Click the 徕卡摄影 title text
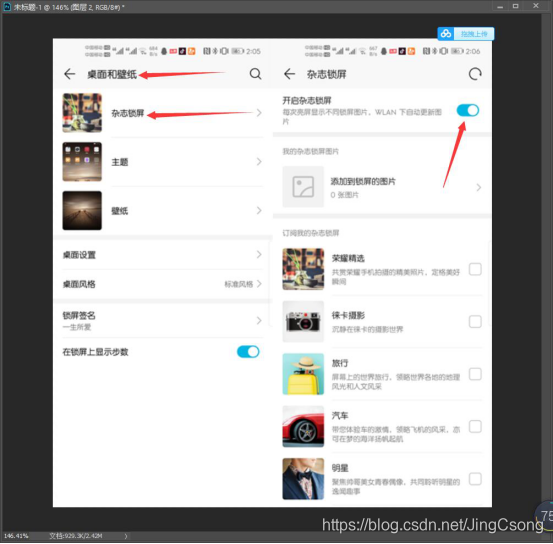The image size is (553, 544). 348,315
